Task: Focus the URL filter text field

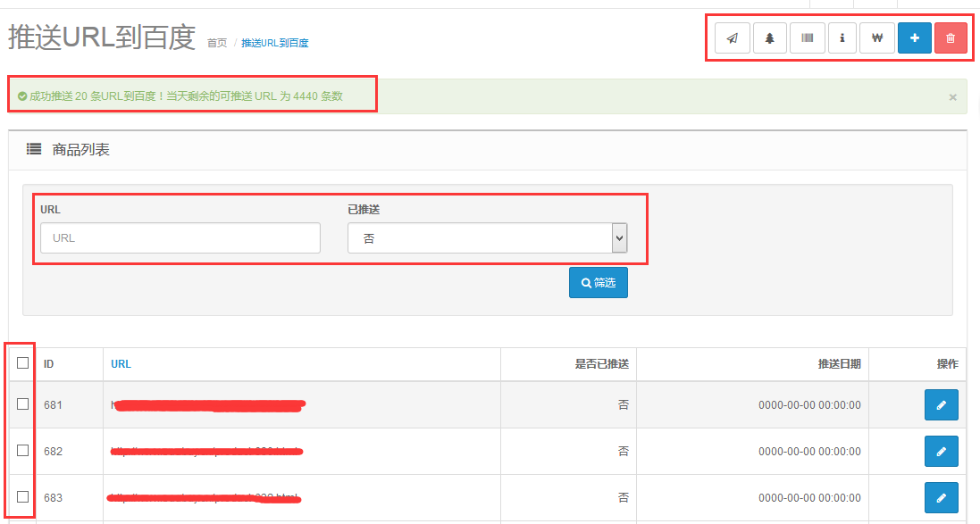Action: click(x=180, y=238)
